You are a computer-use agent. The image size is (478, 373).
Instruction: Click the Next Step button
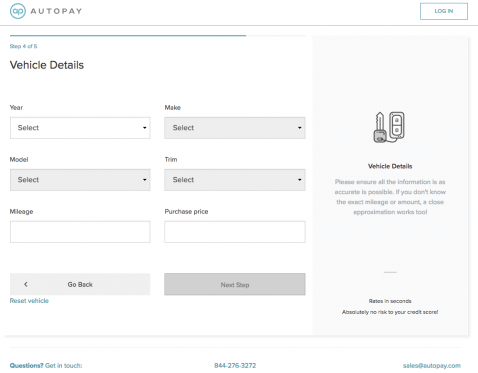click(x=235, y=284)
